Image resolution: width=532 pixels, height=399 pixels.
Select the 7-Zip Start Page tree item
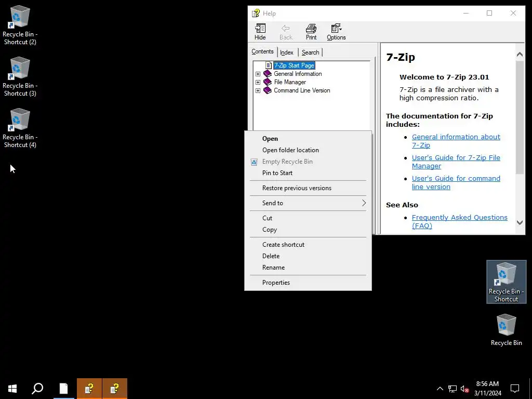point(294,65)
